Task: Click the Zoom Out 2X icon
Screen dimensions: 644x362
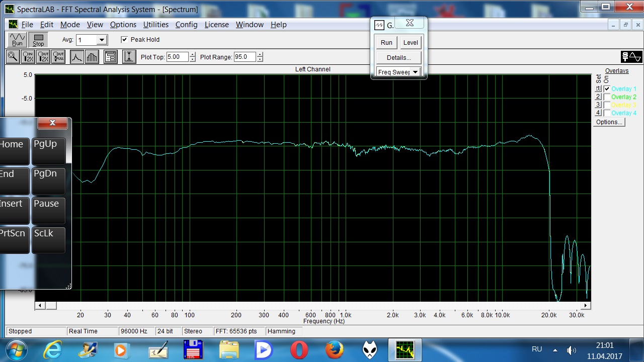Action: 43,57
